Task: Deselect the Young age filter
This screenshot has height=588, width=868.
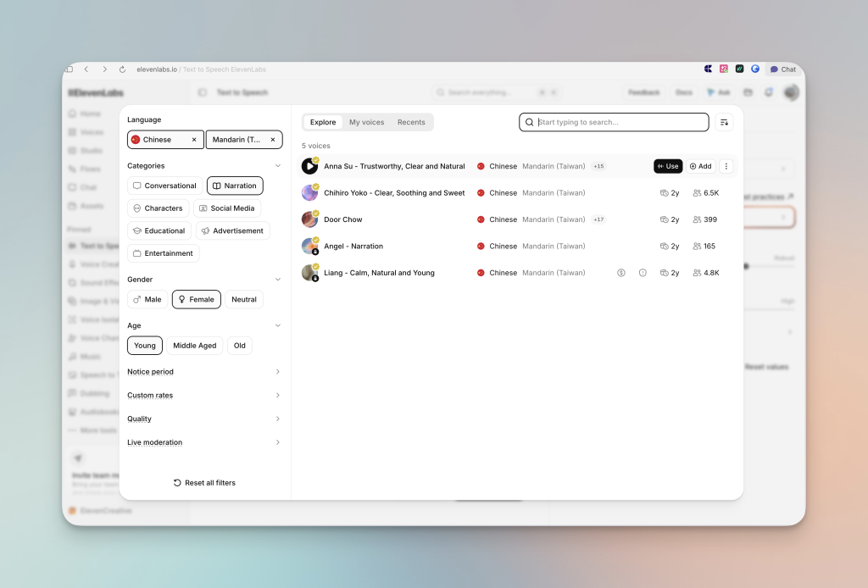Action: click(x=144, y=346)
